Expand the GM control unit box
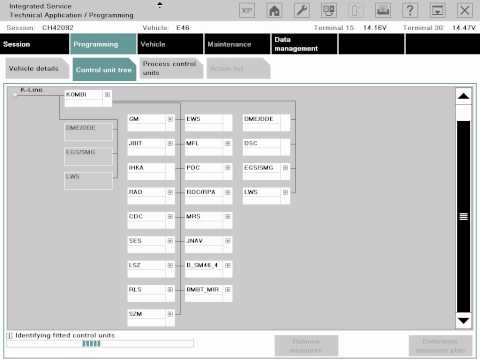Image resolution: width=480 pixels, height=360 pixels. (170, 119)
